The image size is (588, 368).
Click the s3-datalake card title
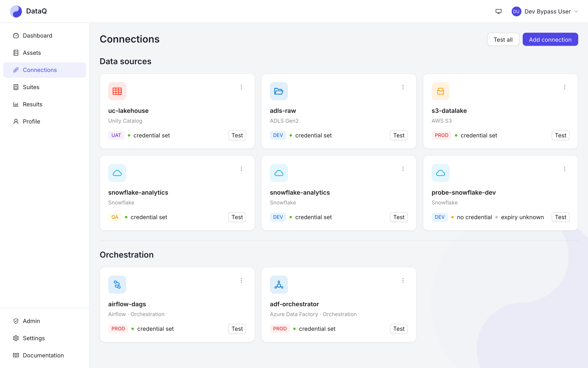click(x=449, y=111)
